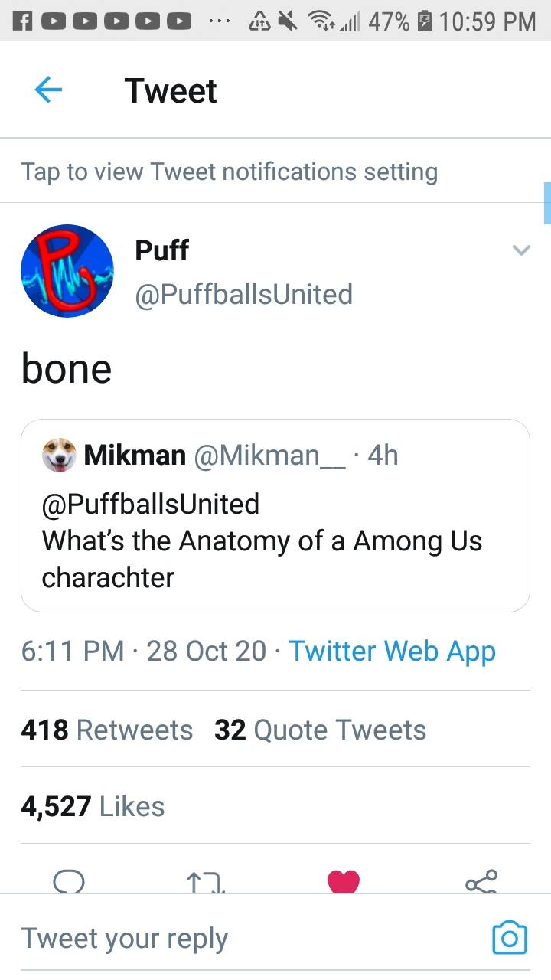
Task: Open Mikman's avatar in the quoted tweet
Action: (x=60, y=455)
